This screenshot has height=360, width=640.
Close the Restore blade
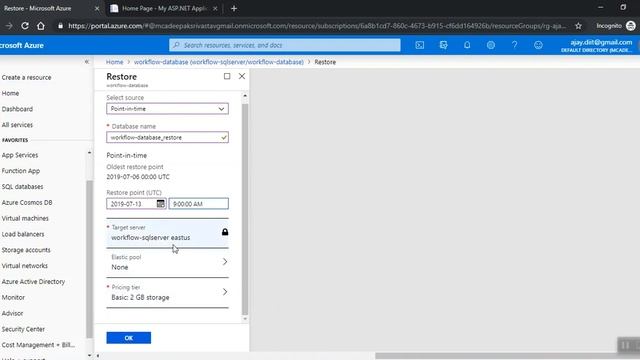tap(242, 76)
